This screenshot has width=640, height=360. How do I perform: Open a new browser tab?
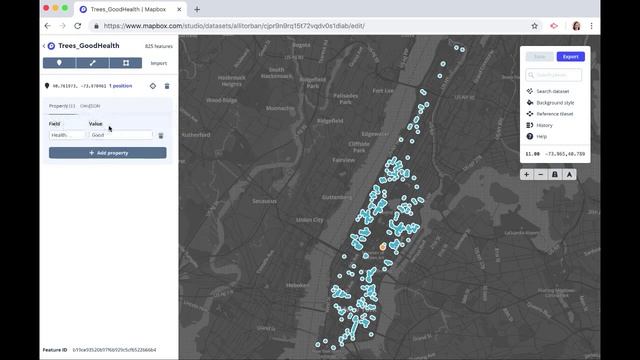point(197,9)
